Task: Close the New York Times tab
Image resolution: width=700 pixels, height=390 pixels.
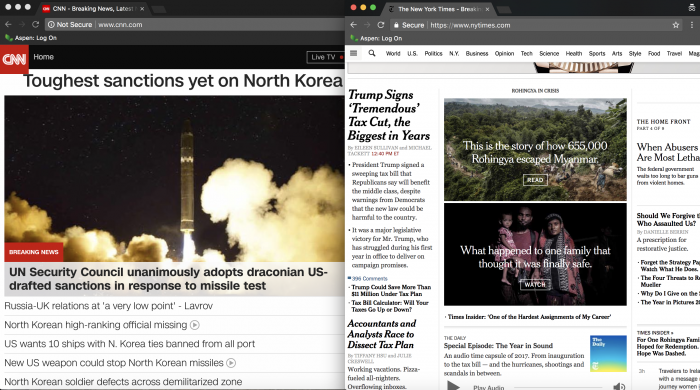Action: click(487, 9)
